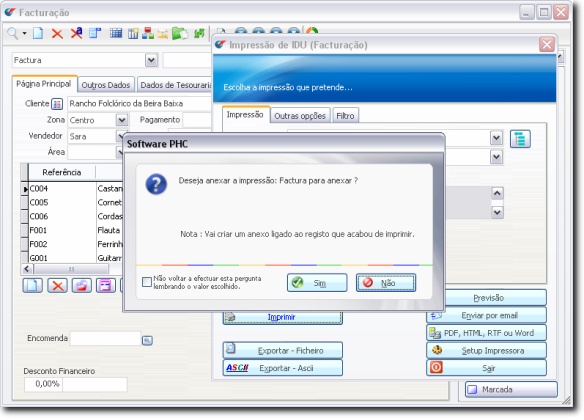
Task: Expand the first dropdown in Impressão tab
Action: tap(496, 138)
